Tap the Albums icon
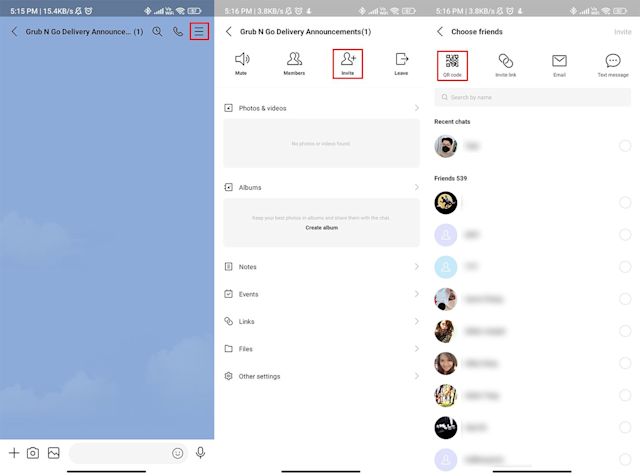The height and width of the screenshot is (476, 640). [229, 187]
